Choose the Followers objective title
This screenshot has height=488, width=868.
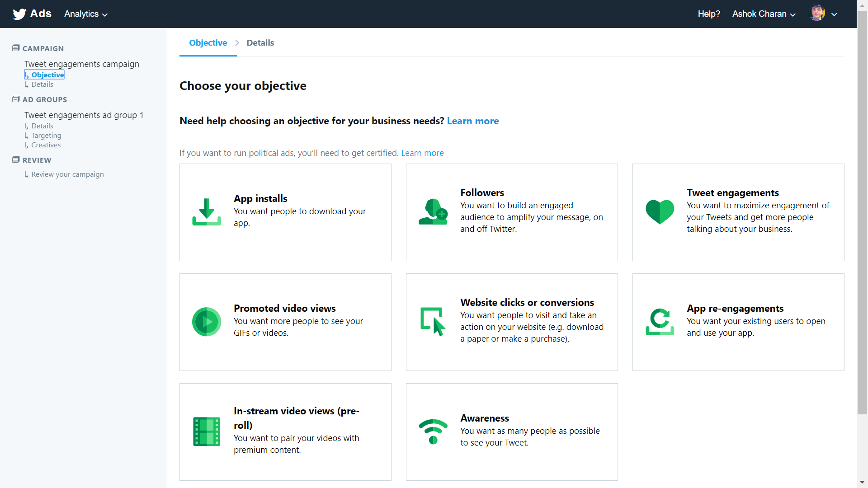[x=482, y=192]
